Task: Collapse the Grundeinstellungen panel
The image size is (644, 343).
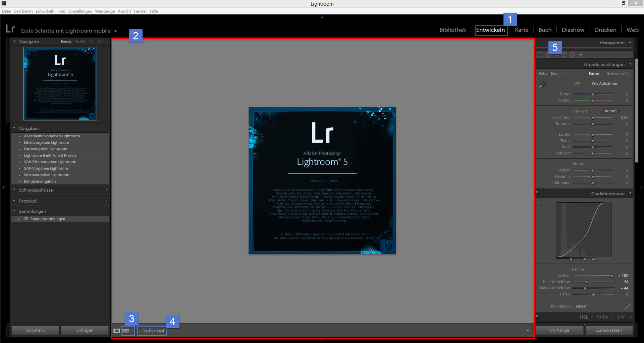Action: coord(630,64)
